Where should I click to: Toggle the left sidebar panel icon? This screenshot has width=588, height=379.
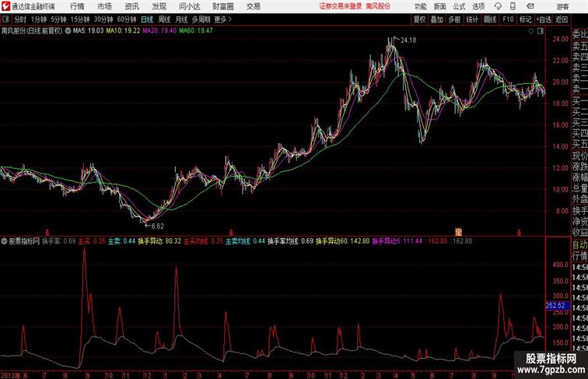[x=5, y=19]
